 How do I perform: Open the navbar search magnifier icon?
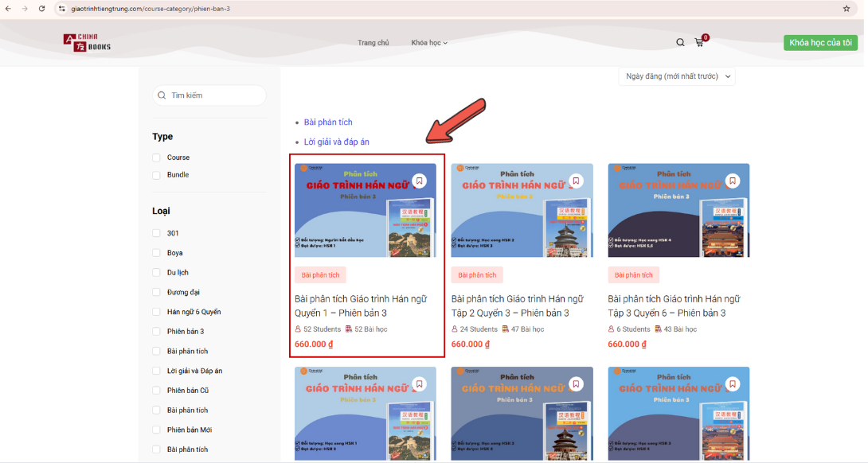tap(680, 42)
